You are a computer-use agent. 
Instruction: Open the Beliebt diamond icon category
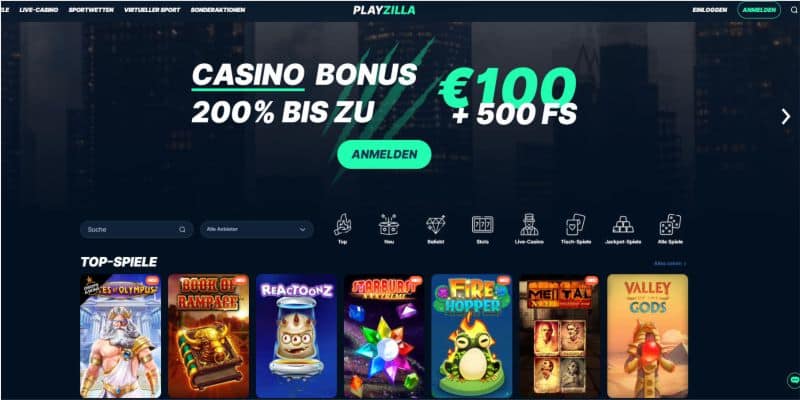436,224
